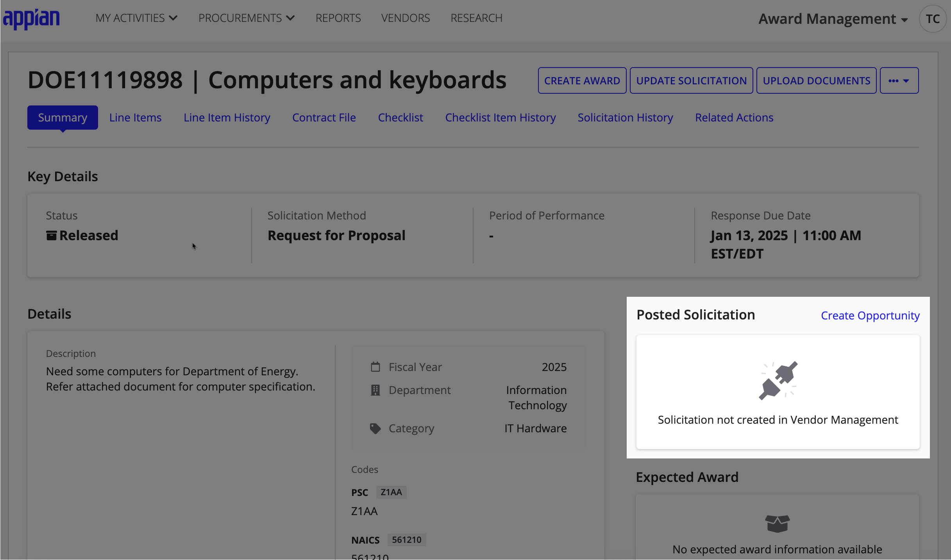Click the fiscal year calendar icon
The image size is (951, 560).
pos(375,367)
